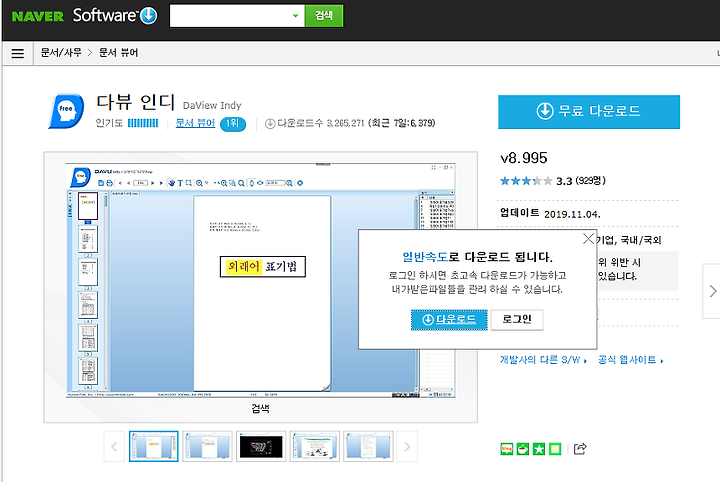This screenshot has height=482, width=720.
Task: Click the 검색 caption under the preview
Action: [x=260, y=408]
